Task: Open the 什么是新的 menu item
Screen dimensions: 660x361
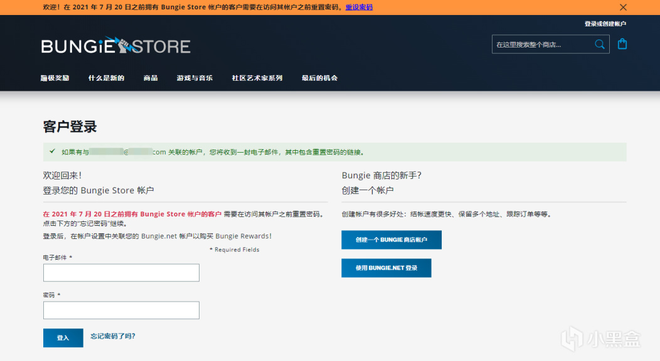Action: pyautogui.click(x=106, y=78)
